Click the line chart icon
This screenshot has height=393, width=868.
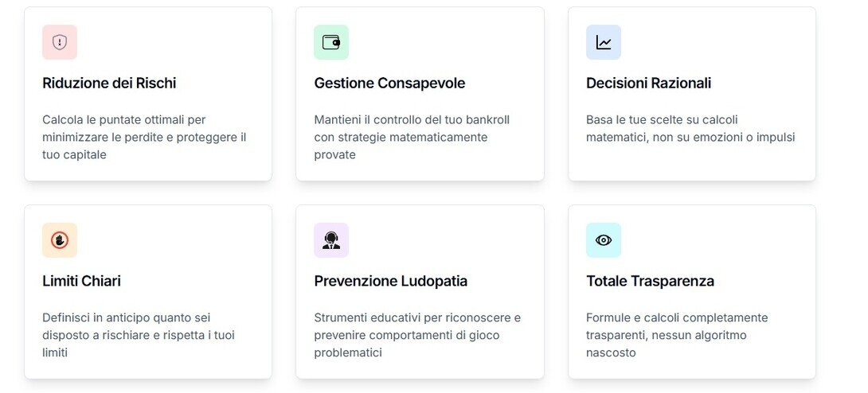coord(604,42)
